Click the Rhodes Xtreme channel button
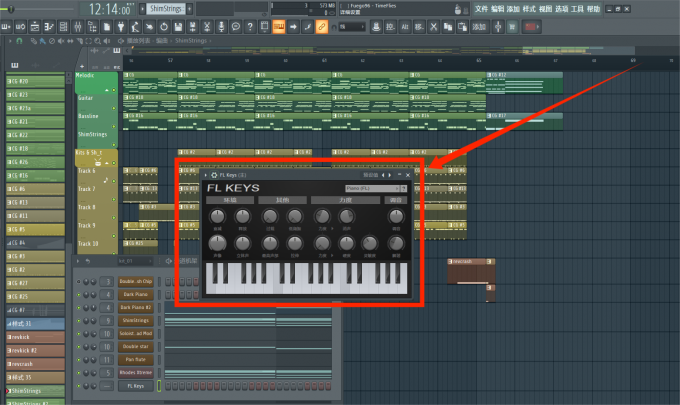The width and height of the screenshot is (680, 405). [x=136, y=372]
